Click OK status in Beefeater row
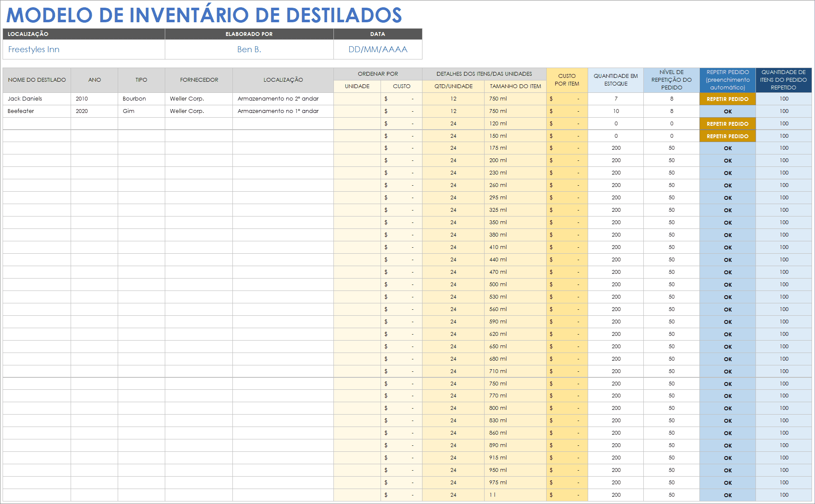This screenshot has width=815, height=504. point(728,111)
